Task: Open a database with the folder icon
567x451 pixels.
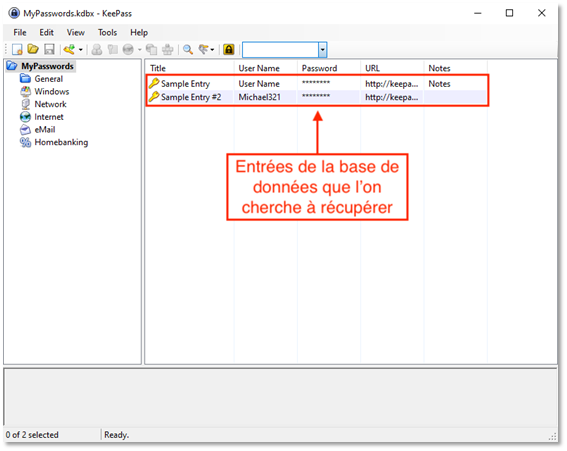Action: [x=33, y=49]
